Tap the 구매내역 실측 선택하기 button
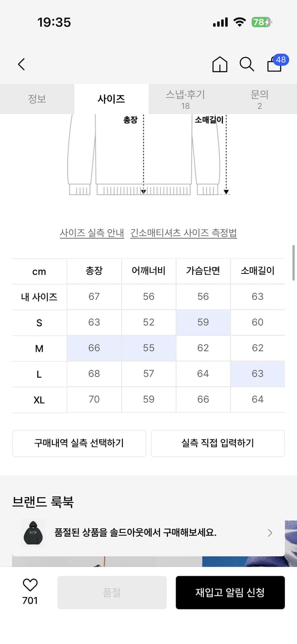 point(79,444)
